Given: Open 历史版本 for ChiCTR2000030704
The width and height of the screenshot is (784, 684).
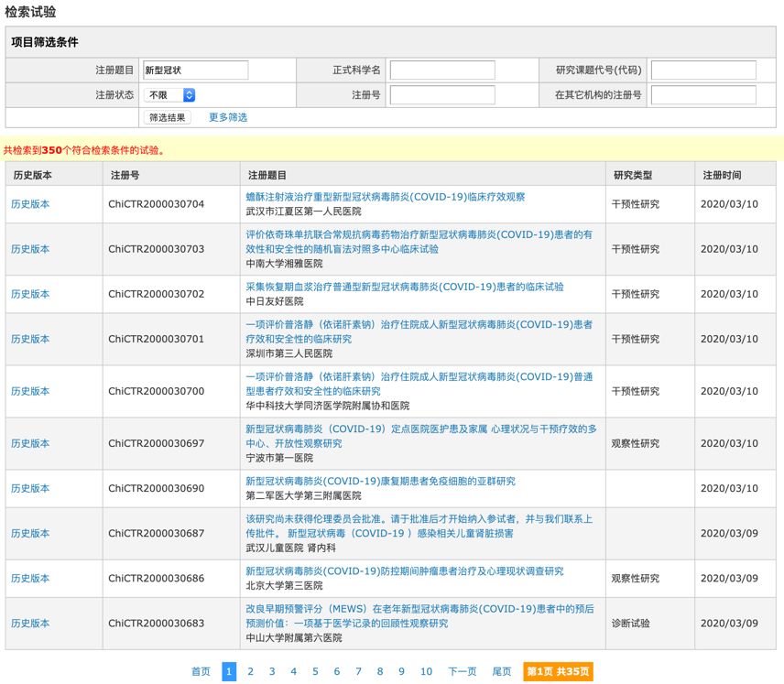Looking at the screenshot, I should click(x=30, y=204).
